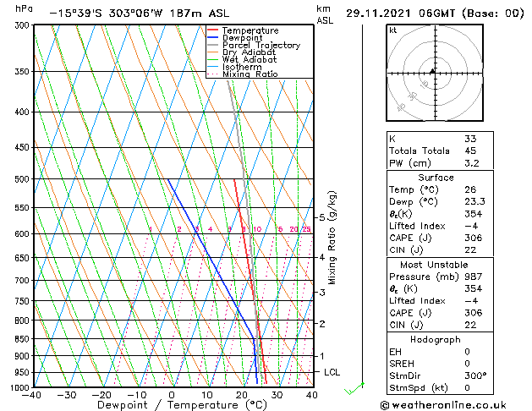The image size is (532, 411).
Task: Click the kt label in hodograph box
Action: click(x=393, y=30)
